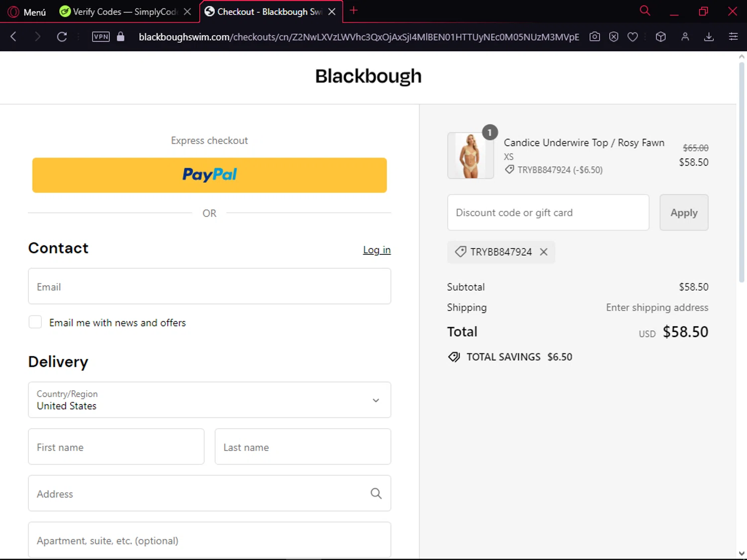Screen dimensions: 747x560
Task: Click the site security padlock icon
Action: [121, 36]
